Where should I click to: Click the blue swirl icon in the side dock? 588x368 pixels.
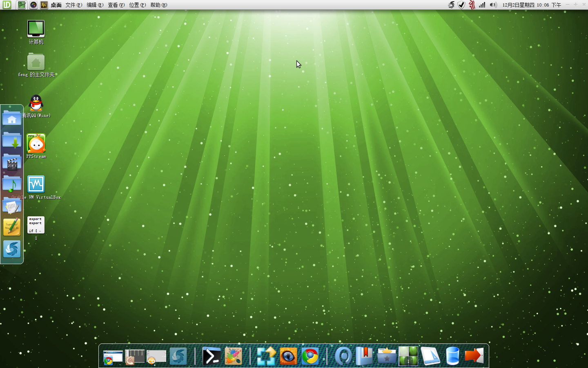click(x=12, y=249)
